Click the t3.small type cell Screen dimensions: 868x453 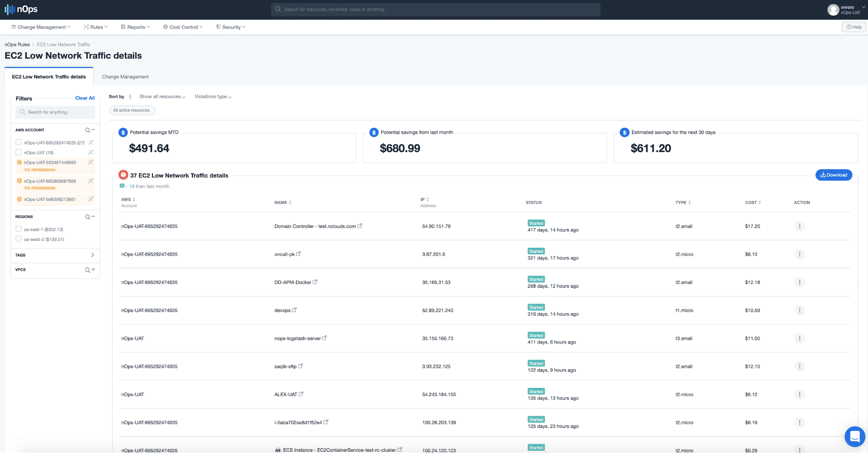click(x=683, y=338)
